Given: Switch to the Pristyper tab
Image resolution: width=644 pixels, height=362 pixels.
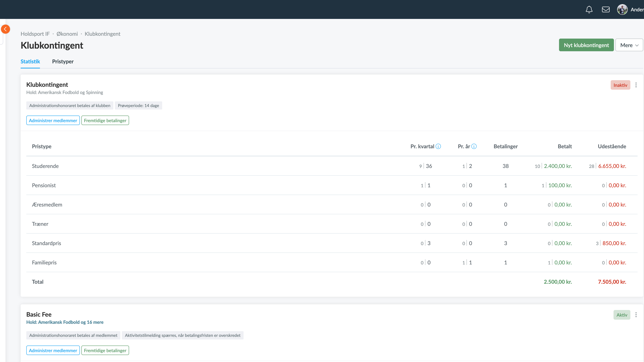Looking at the screenshot, I should [63, 61].
